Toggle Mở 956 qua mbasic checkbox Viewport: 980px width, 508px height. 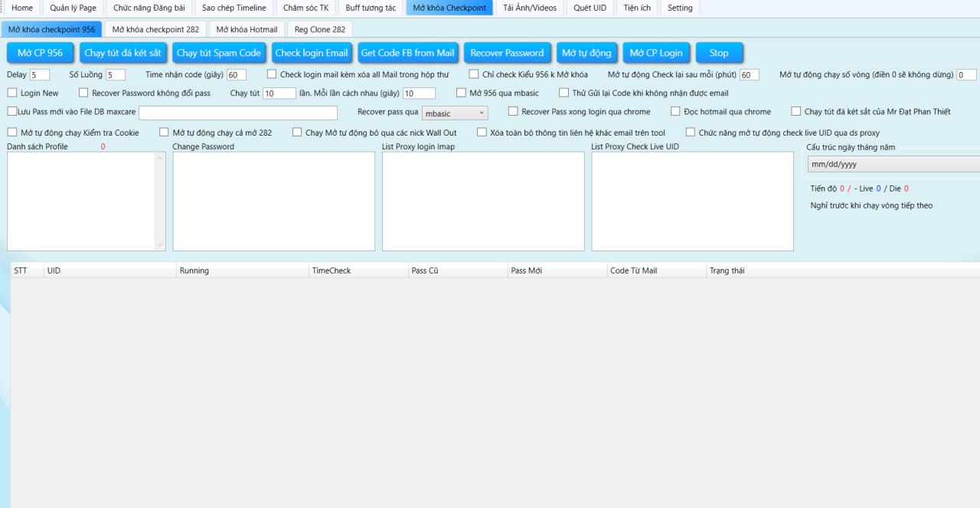(461, 93)
